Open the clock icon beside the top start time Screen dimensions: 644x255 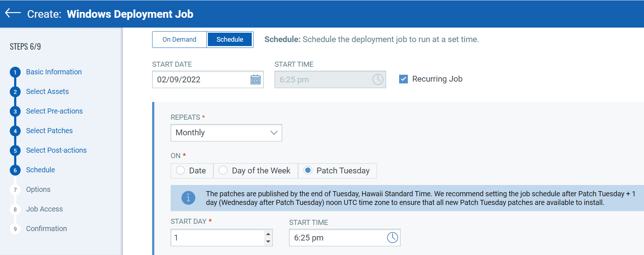pyautogui.click(x=378, y=79)
